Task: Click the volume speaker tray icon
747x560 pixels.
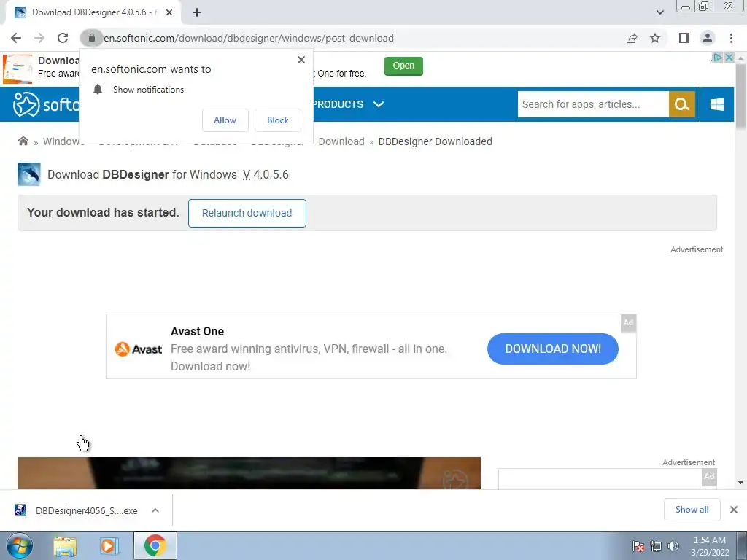Action: 673,546
